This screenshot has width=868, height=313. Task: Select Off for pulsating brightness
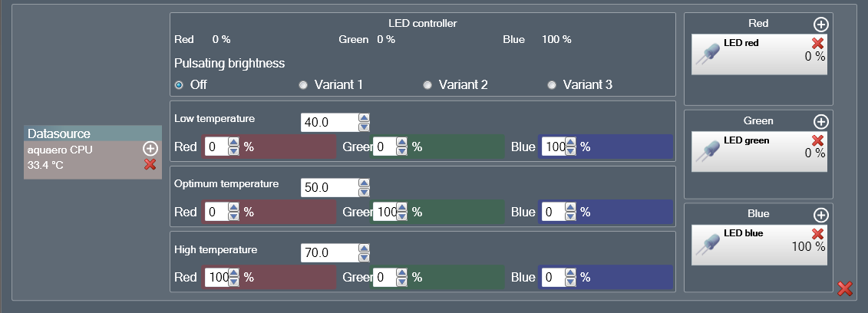click(179, 85)
